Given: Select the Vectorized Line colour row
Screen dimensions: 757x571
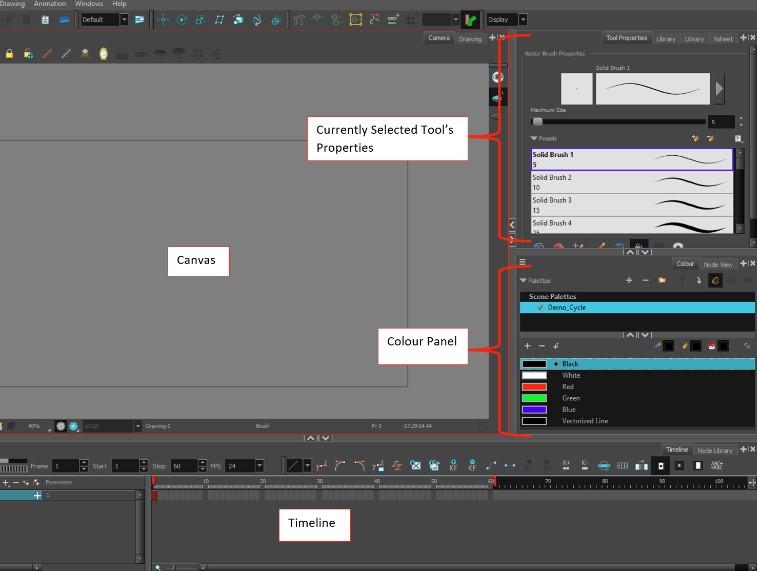Looking at the screenshot, I should [x=637, y=421].
